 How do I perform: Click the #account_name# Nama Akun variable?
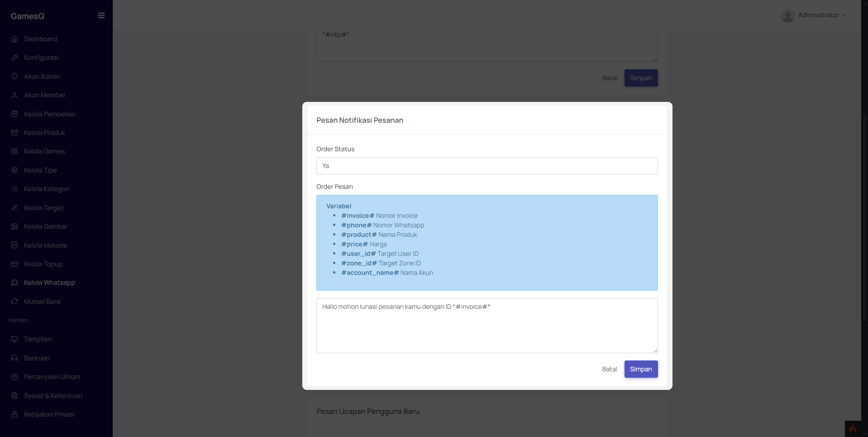point(387,273)
